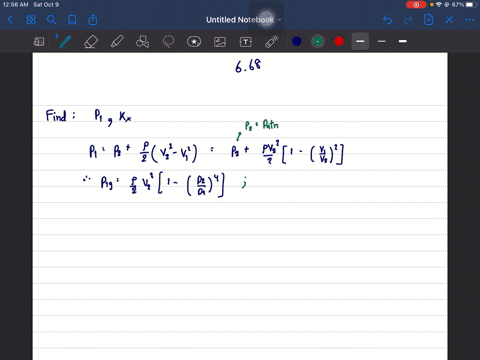Toggle the zoom window tool
The height and width of the screenshot is (360, 480).
click(39, 42)
